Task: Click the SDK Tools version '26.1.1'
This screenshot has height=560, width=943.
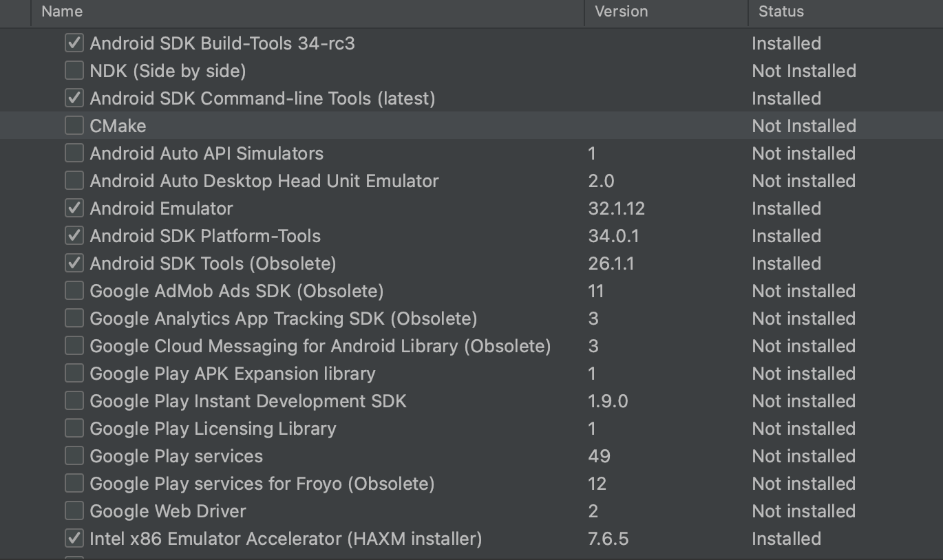Action: [611, 263]
